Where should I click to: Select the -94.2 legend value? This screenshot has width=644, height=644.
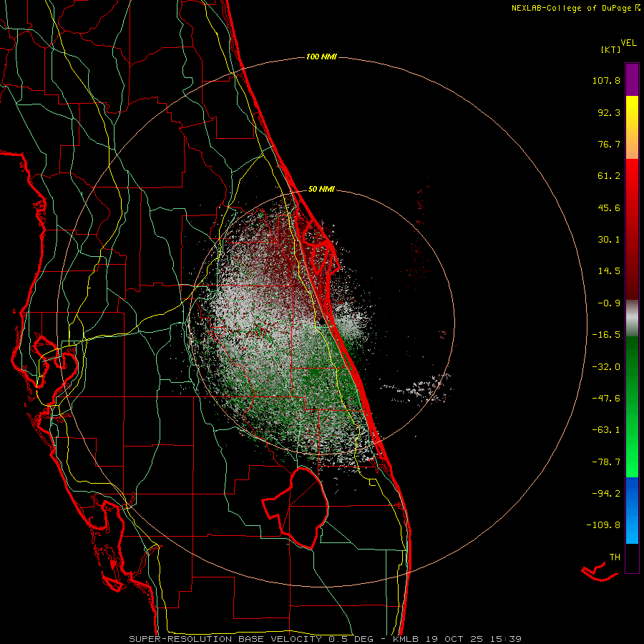(x=606, y=493)
